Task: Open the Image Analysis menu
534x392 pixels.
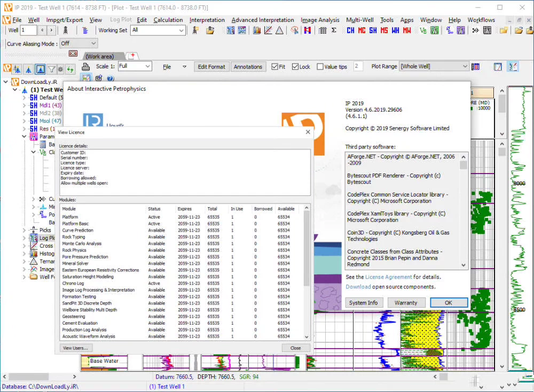Action: tap(320, 20)
